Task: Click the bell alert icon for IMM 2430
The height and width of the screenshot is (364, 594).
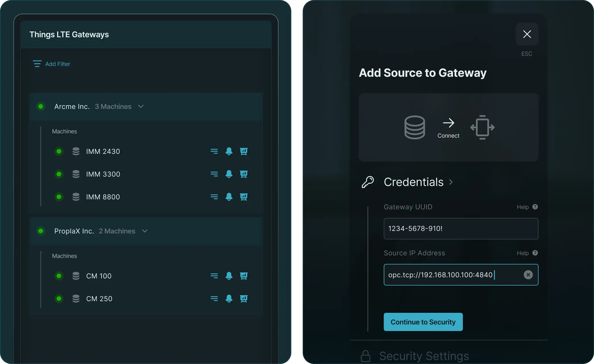Action: (229, 151)
